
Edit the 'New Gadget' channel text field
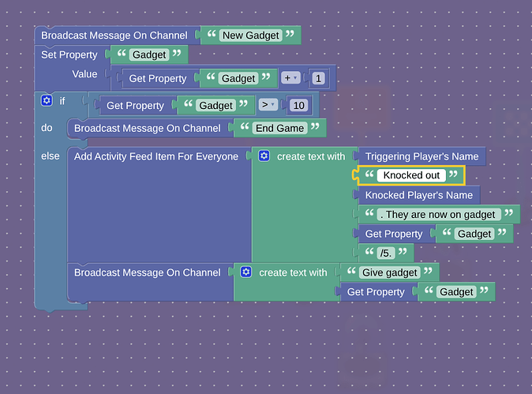[251, 36]
